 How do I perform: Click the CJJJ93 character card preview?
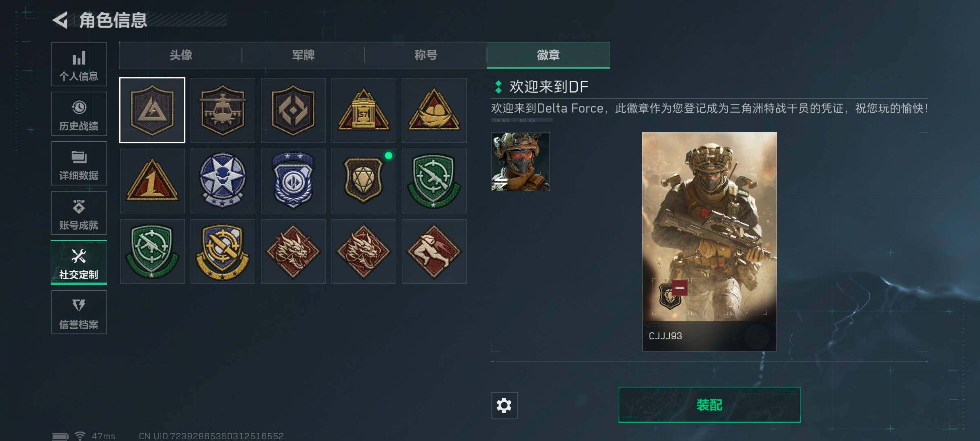709,241
